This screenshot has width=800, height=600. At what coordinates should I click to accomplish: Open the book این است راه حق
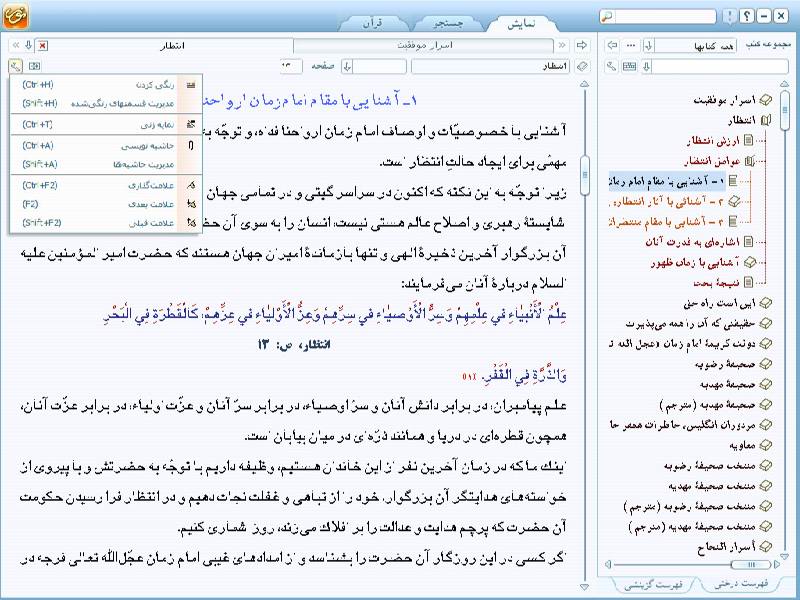719,303
